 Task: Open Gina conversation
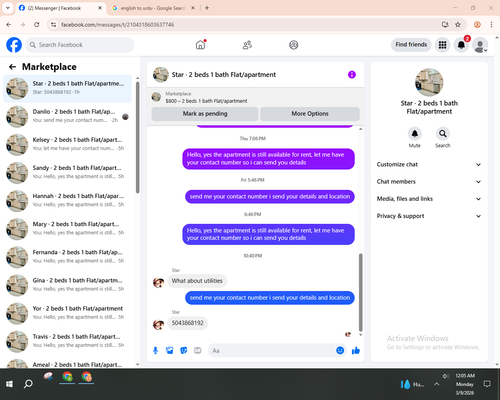(67, 285)
